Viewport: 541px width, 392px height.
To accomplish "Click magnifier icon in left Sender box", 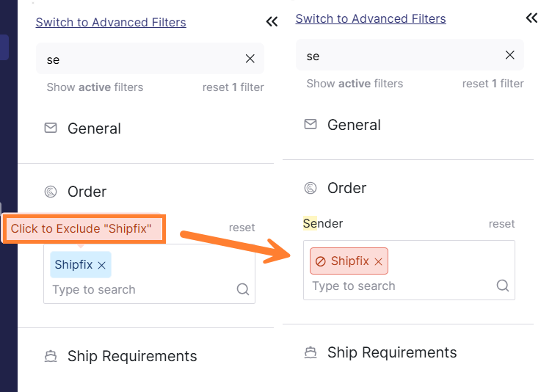I will pos(243,289).
